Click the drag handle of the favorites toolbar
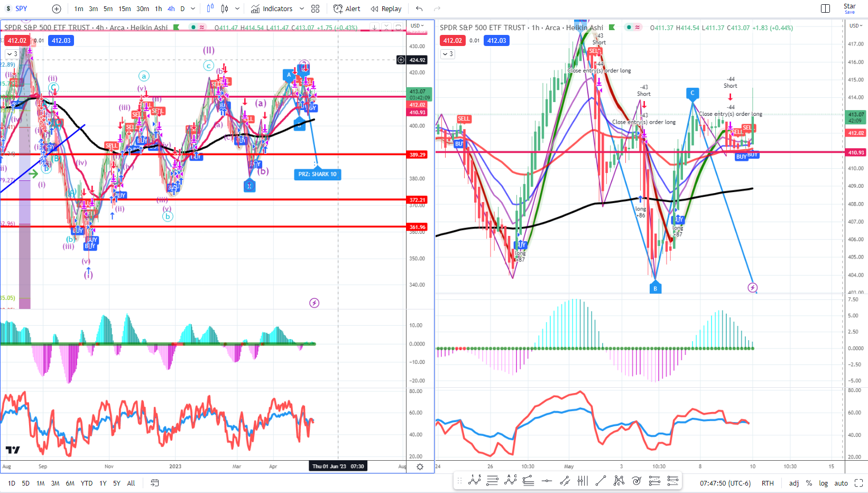This screenshot has height=493, width=868. click(x=459, y=481)
